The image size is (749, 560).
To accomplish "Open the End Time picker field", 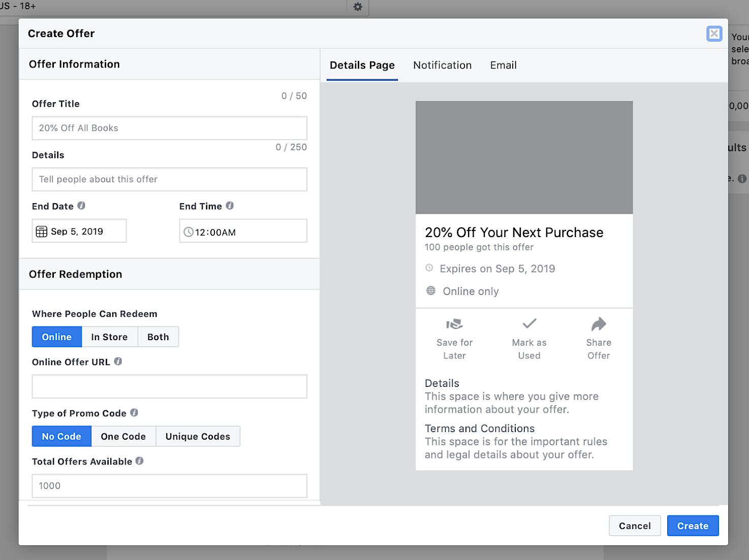I will [x=243, y=232].
